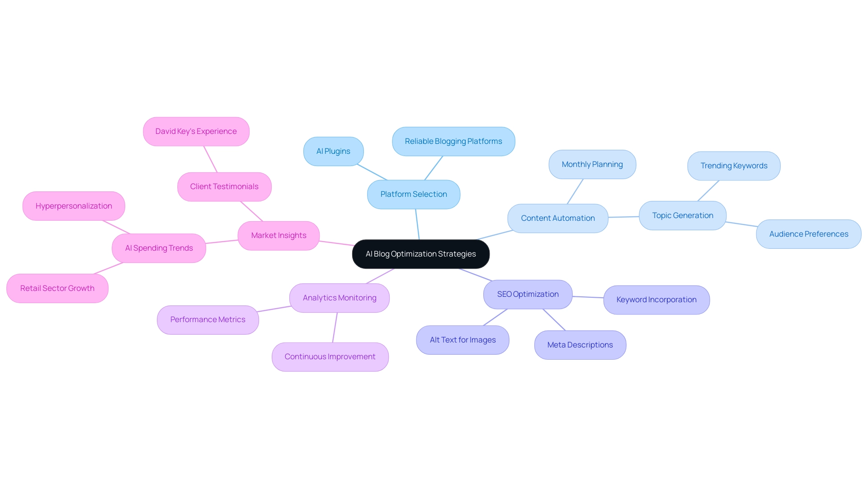Open David Key's Experience node
The image size is (868, 490).
(196, 131)
